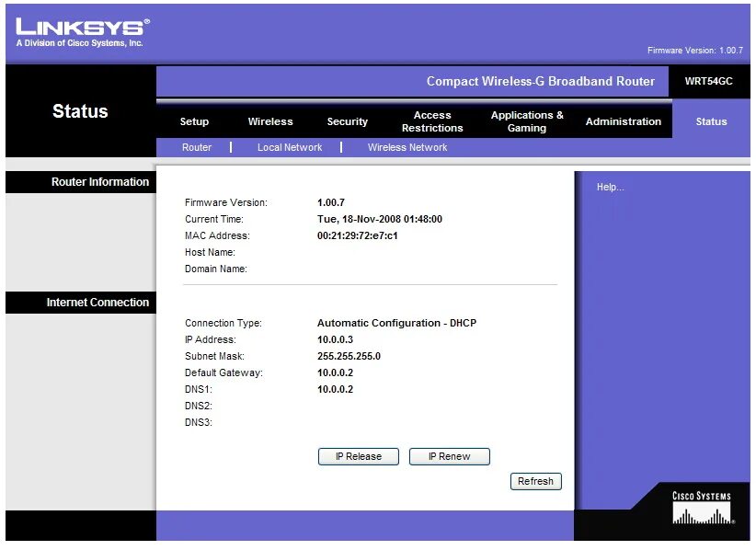Click the WRT54GC model label
This screenshot has width=756, height=550.
tap(708, 81)
